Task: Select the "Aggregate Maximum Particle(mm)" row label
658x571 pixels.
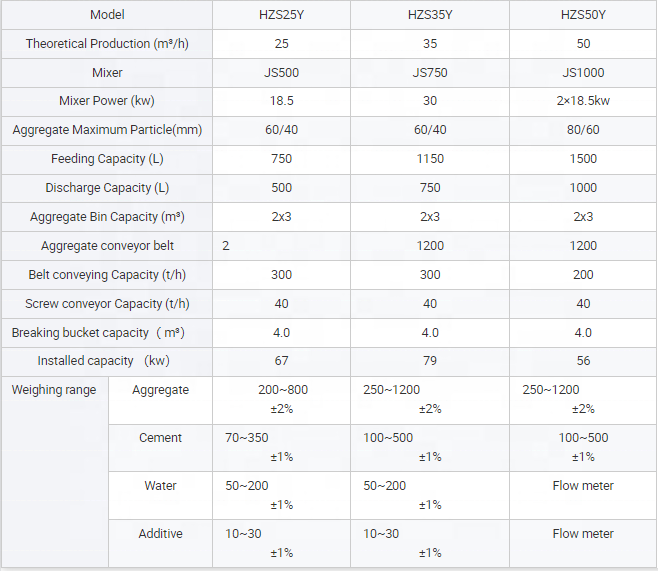Action: tap(107, 131)
